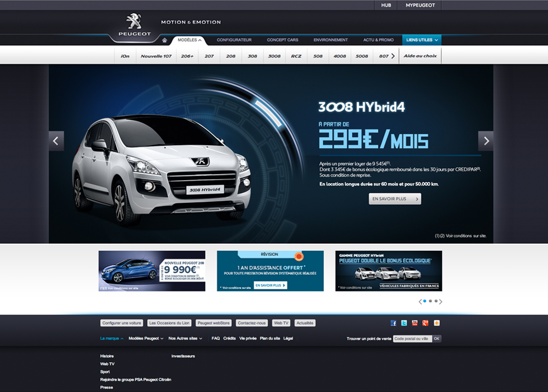Open Concept Cars tab
This screenshot has height=392, width=548.
coord(282,40)
